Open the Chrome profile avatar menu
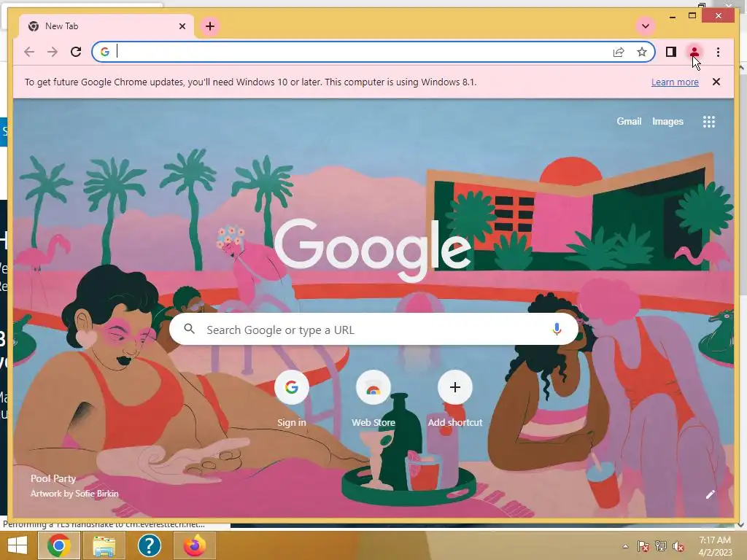Image resolution: width=747 pixels, height=560 pixels. click(694, 52)
